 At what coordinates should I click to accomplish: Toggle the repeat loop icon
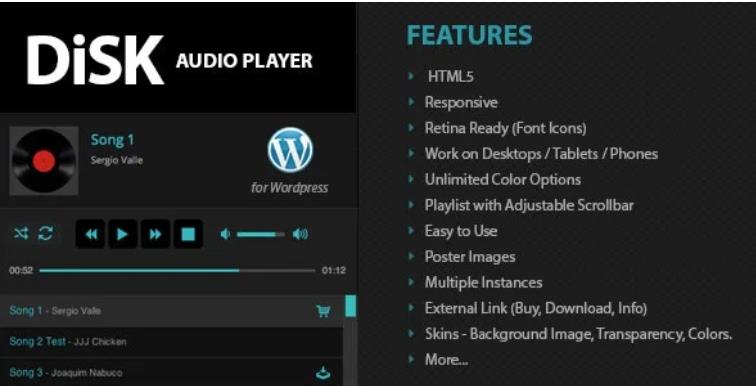pyautogui.click(x=45, y=234)
